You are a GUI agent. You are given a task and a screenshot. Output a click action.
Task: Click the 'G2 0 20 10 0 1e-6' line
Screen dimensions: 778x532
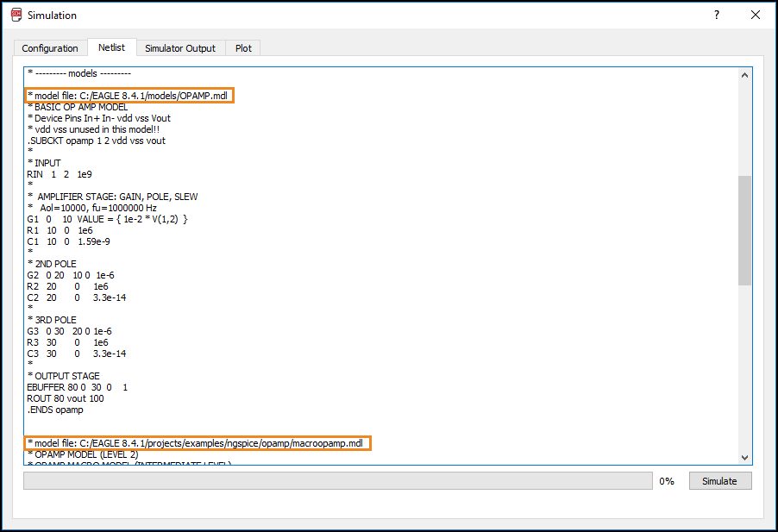(71, 275)
